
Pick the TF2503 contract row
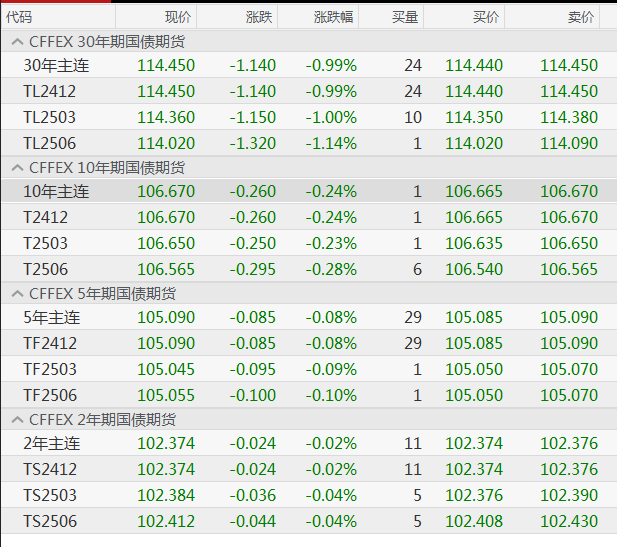50,370
